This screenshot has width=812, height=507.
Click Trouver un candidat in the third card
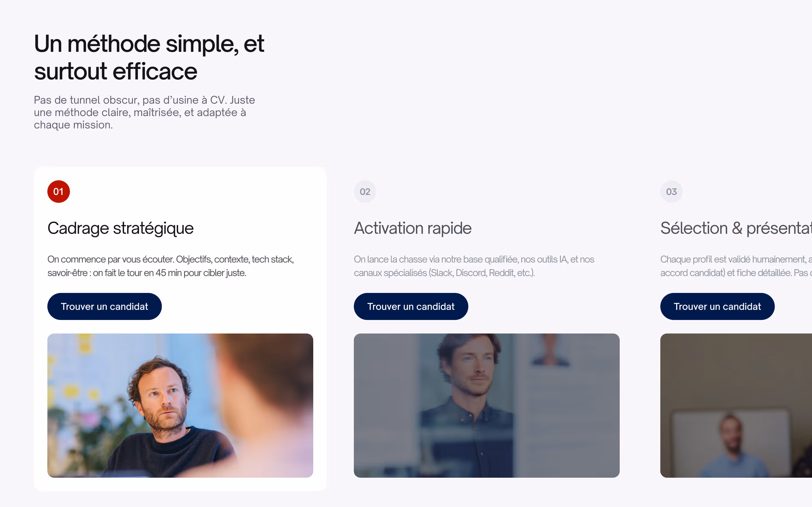pos(717,306)
